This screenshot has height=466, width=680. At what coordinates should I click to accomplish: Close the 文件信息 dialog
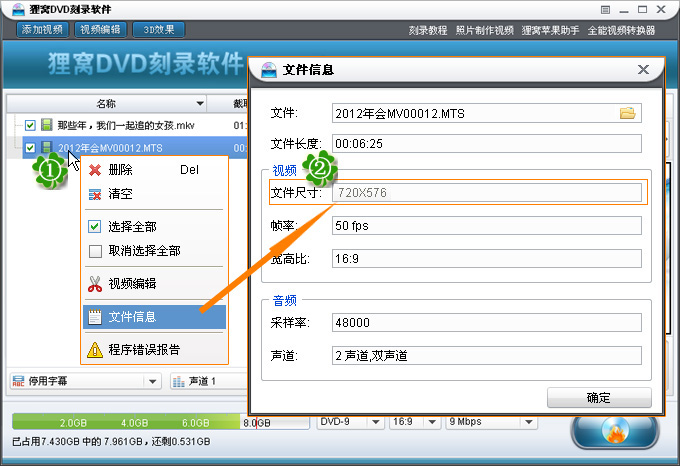(x=643, y=69)
